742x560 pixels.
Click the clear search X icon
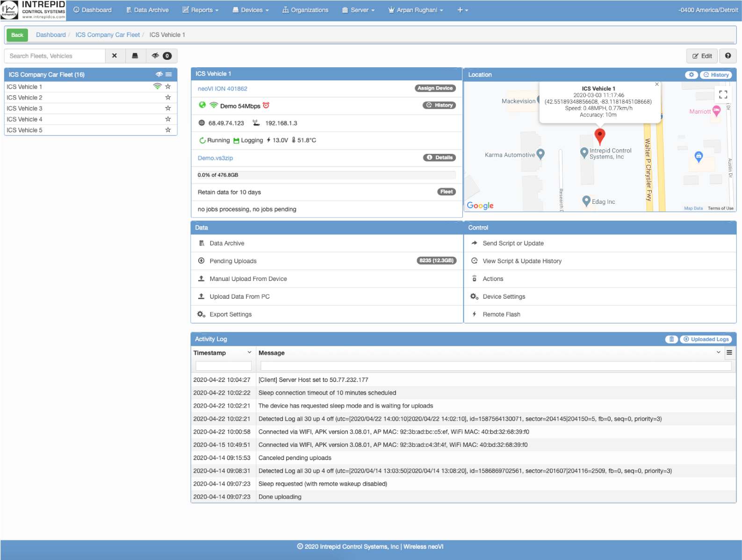click(x=115, y=56)
